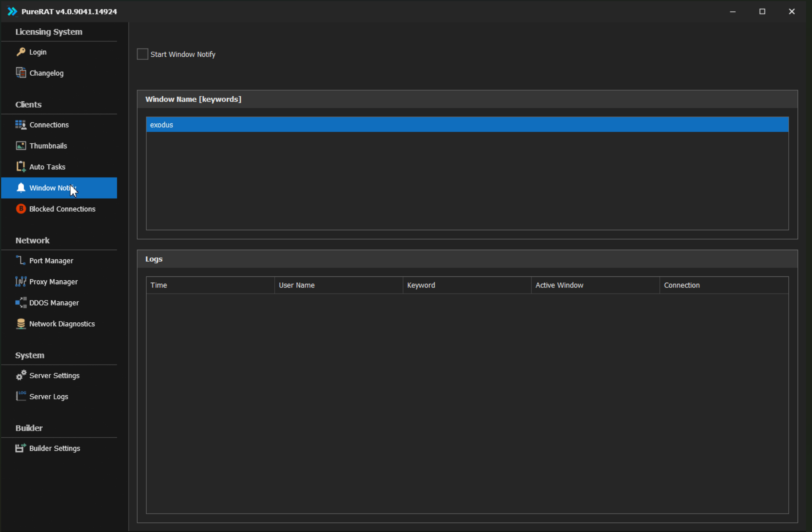Screen dimensions: 812x532
Task: Click the User Name column header
Action: coord(339,285)
